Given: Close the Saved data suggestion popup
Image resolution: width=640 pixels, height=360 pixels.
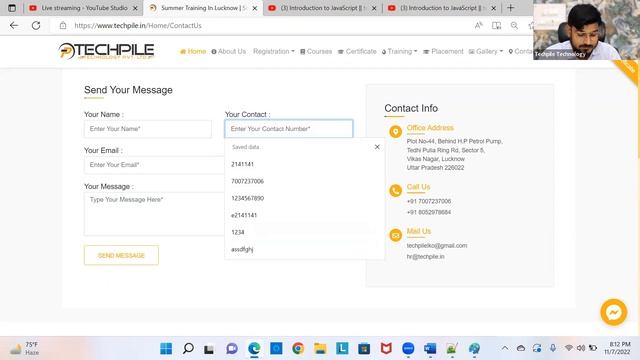Looking at the screenshot, I should pyautogui.click(x=377, y=147).
